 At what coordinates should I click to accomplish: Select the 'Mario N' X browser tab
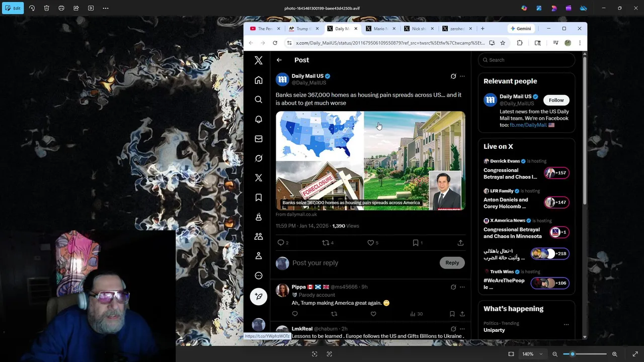tap(380, 29)
